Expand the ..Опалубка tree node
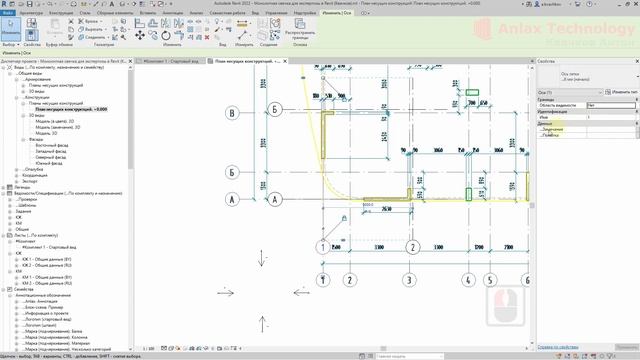 click(17, 169)
